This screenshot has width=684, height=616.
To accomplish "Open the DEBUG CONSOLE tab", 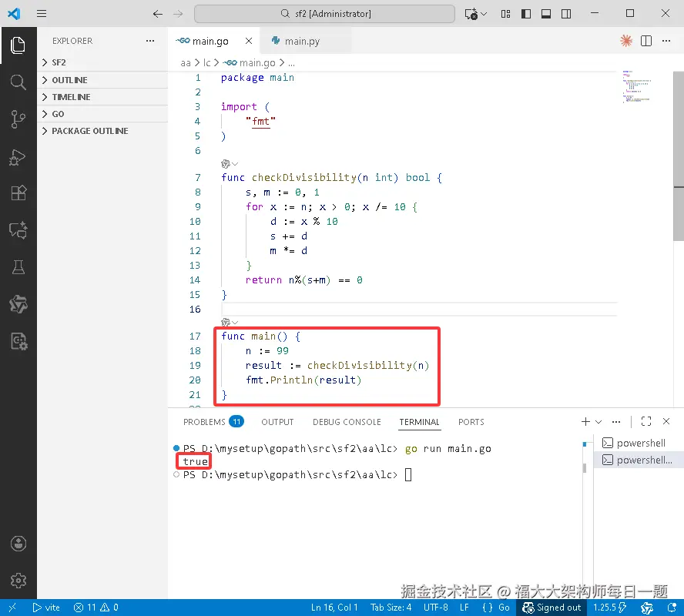I will click(x=347, y=422).
